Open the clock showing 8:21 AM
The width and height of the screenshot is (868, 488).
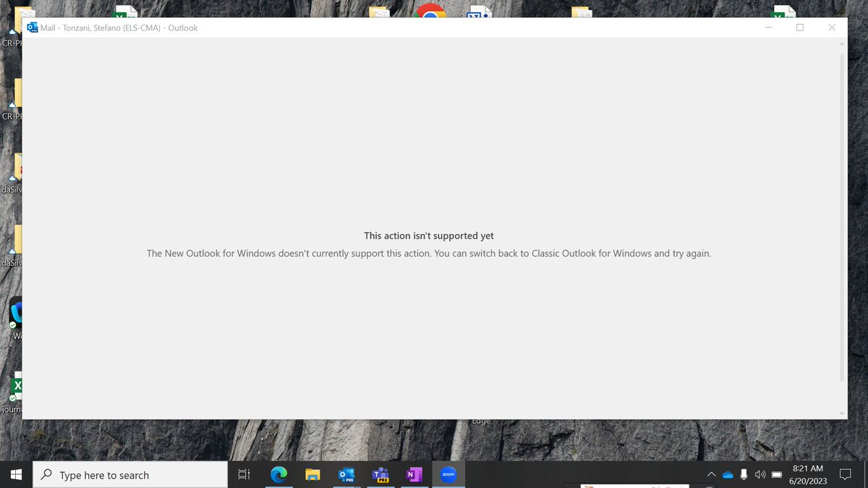pyautogui.click(x=808, y=475)
